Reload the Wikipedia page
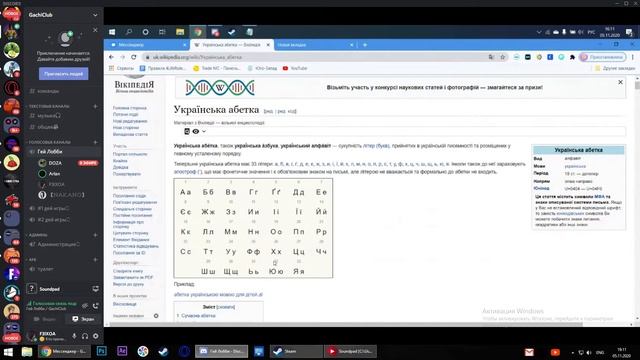 pyautogui.click(x=134, y=57)
